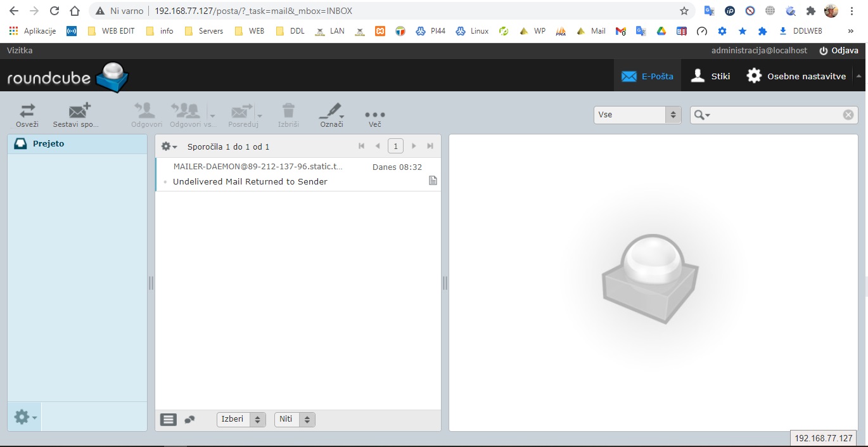Click the Odgovori vsem reply-all icon
Image resolution: width=868 pixels, height=447 pixels.
tap(185, 111)
